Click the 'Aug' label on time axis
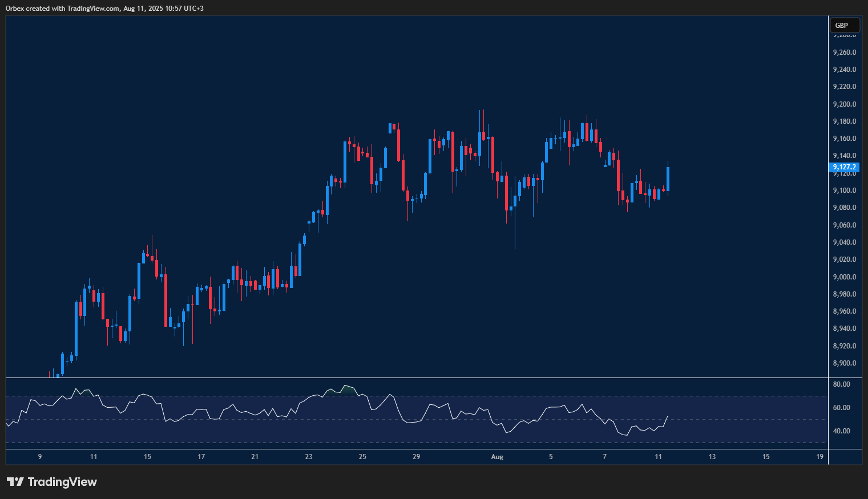The width and height of the screenshot is (868, 499). tap(497, 457)
